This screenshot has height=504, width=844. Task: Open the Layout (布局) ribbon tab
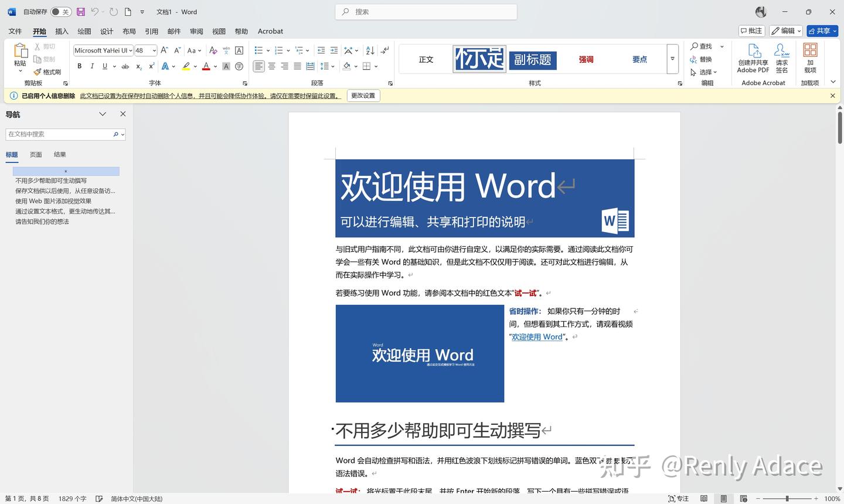click(x=129, y=31)
